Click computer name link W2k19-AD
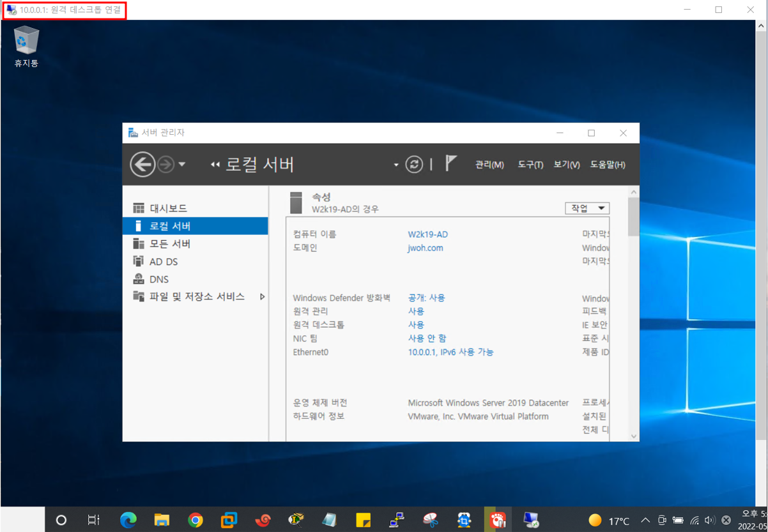Screen dimensions: 768x532 (x=427, y=234)
